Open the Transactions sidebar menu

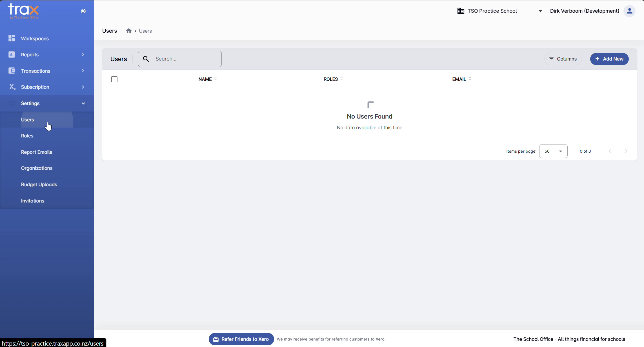[47, 71]
